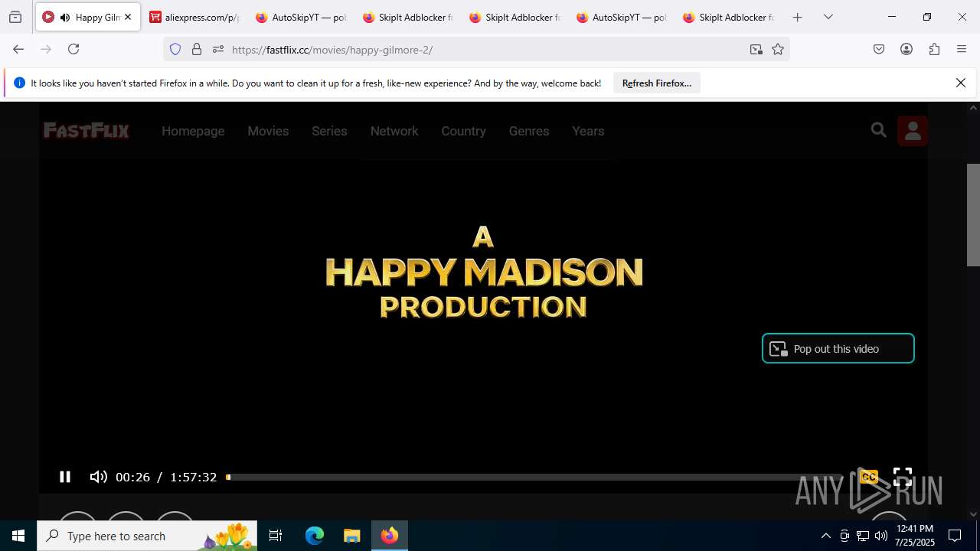The width and height of the screenshot is (980, 551).
Task: Open system volume tray icon
Action: point(881,536)
